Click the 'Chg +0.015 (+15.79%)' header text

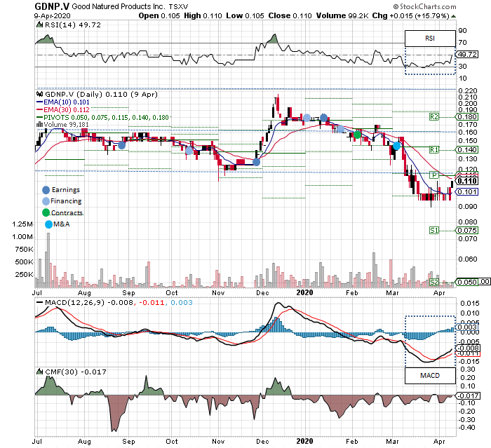coord(411,15)
